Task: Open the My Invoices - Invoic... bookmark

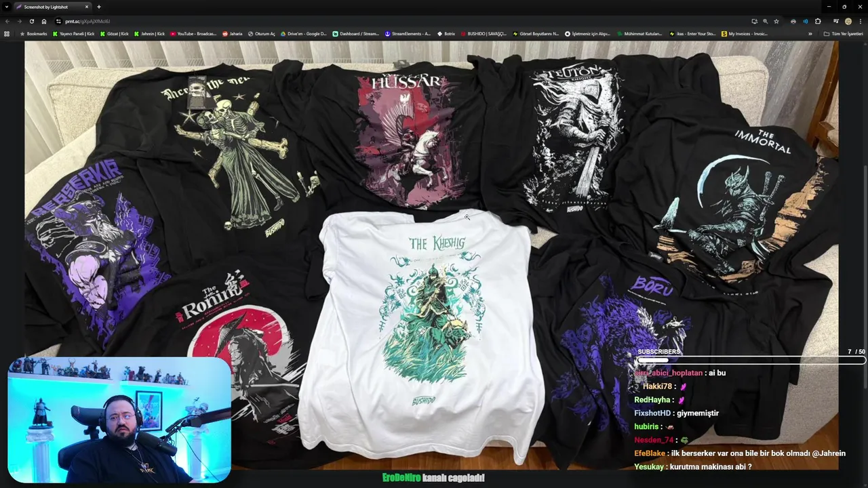Action: 744,33
